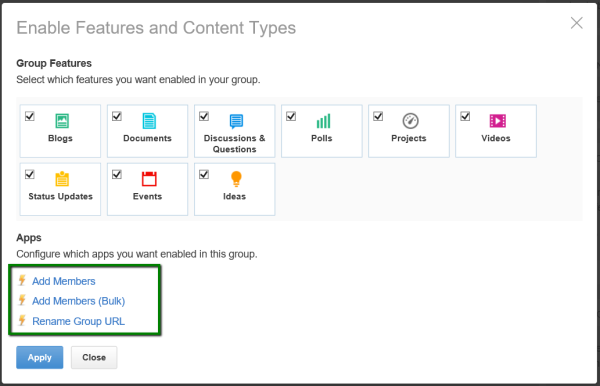Disable the Polls feature checkbox
The height and width of the screenshot is (386, 600).
[291, 116]
